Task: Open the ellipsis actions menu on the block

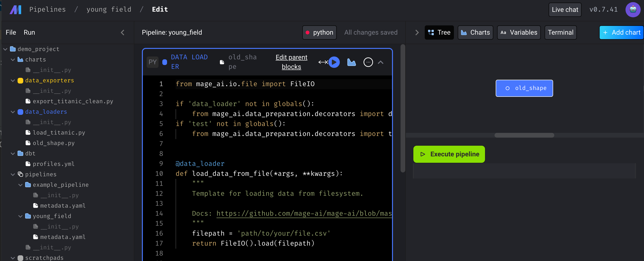Action: [368, 62]
